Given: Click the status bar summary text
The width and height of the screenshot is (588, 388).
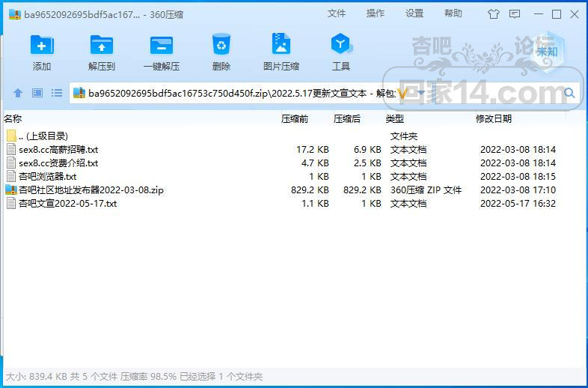Looking at the screenshot, I should click(134, 376).
